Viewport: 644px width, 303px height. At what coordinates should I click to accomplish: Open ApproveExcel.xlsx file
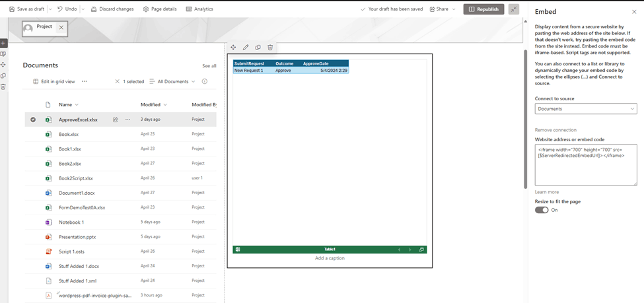pos(78,119)
